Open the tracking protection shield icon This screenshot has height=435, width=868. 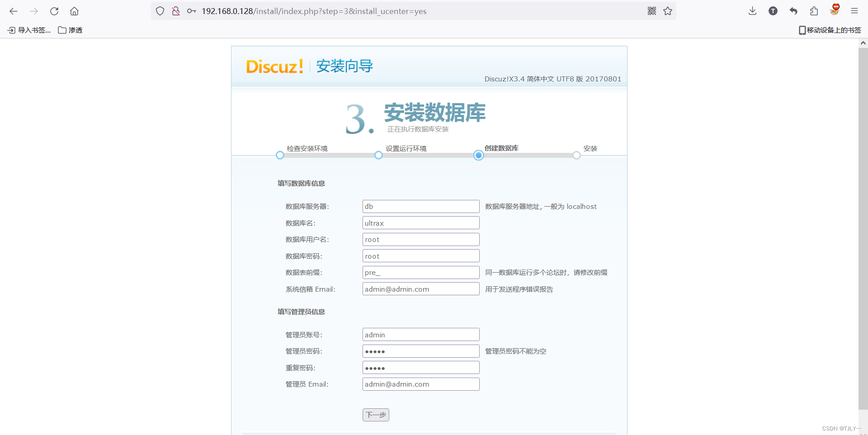(x=160, y=11)
